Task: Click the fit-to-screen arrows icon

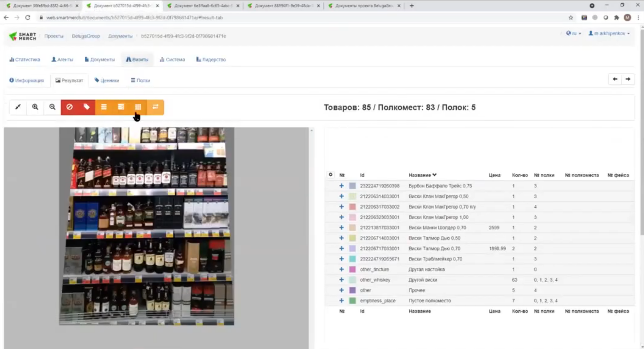Action: tap(18, 107)
